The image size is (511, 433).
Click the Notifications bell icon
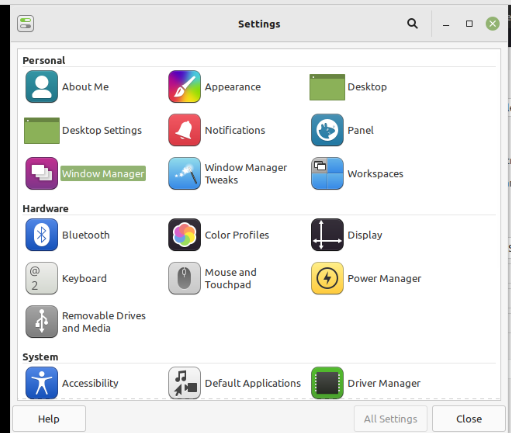pyautogui.click(x=184, y=130)
